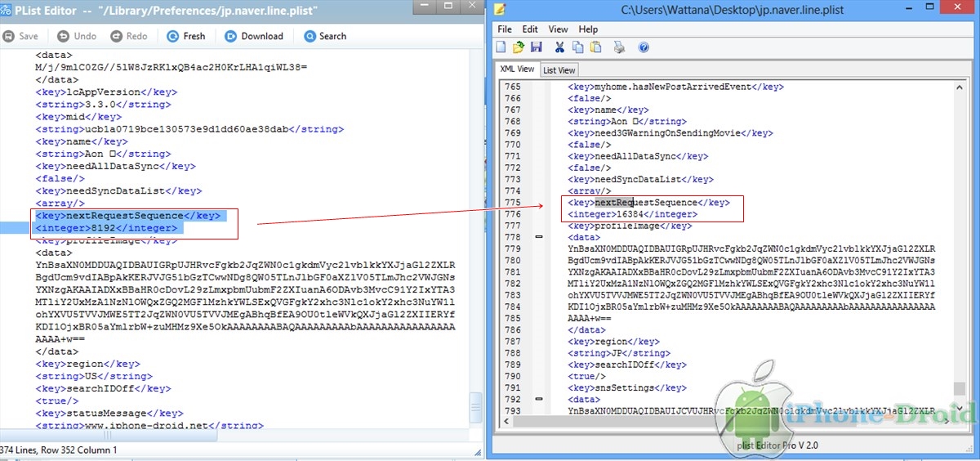Click the Copy icon in plist Editor Pro
This screenshot has width=980, height=461.
(x=577, y=47)
